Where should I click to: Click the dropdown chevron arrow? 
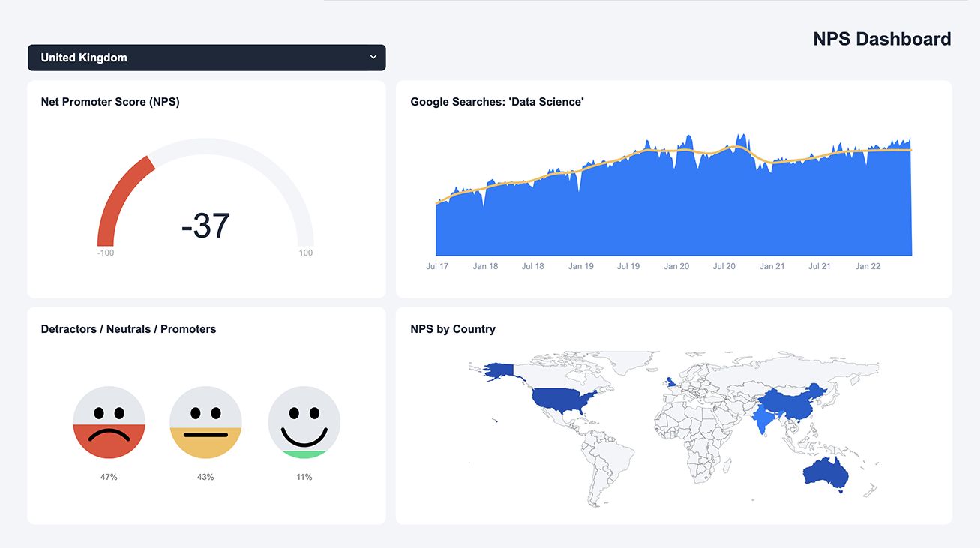(373, 58)
